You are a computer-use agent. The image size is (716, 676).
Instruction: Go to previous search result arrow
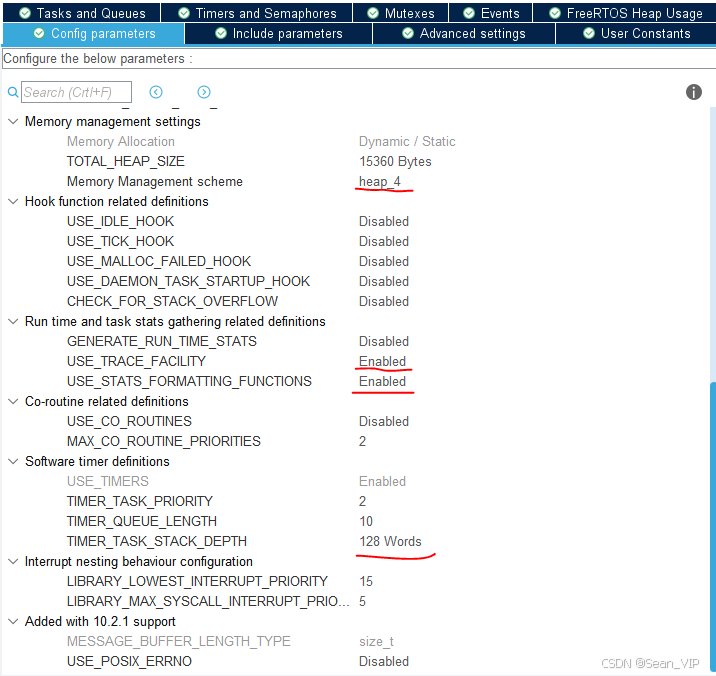156,92
